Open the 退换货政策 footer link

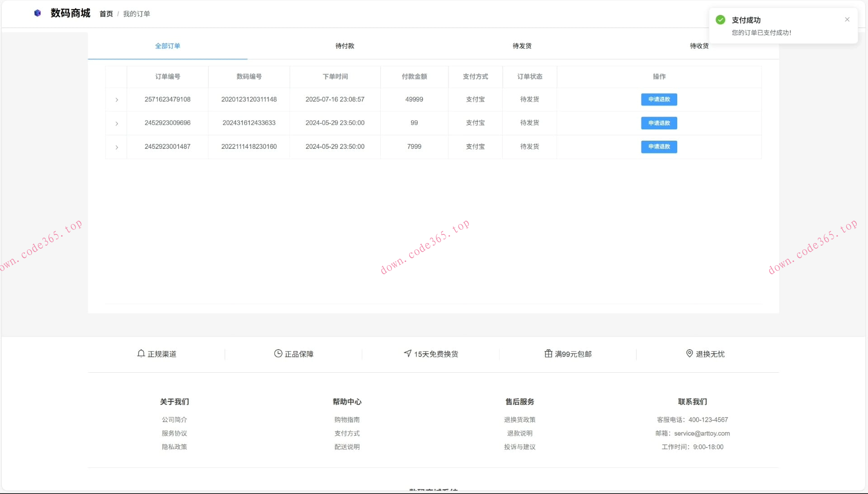(x=519, y=420)
